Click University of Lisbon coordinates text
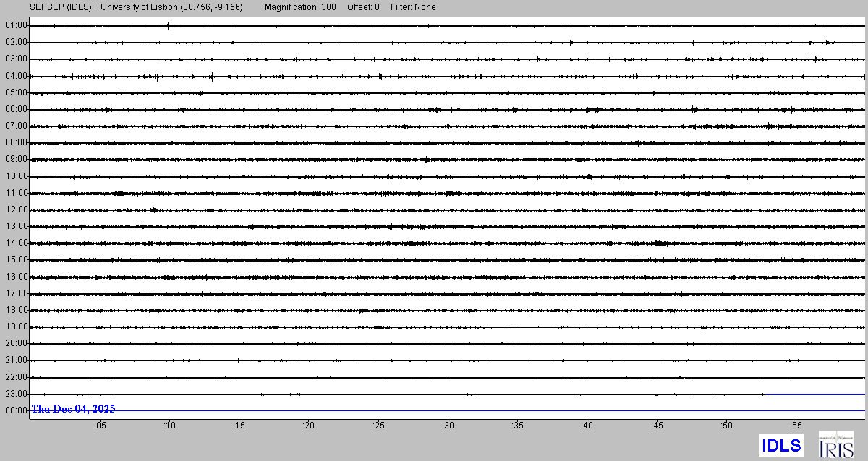Image resolution: width=868 pixels, height=461 pixels. pos(171,7)
